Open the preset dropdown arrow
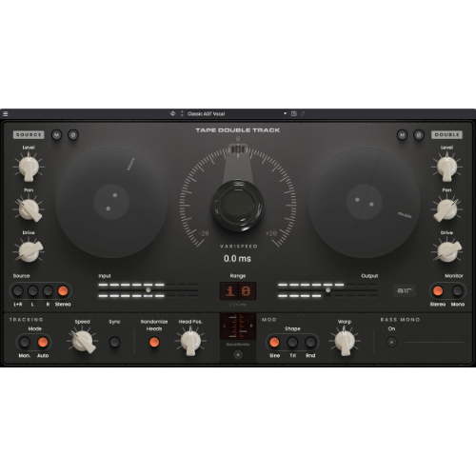The image size is (476, 476). (x=285, y=113)
